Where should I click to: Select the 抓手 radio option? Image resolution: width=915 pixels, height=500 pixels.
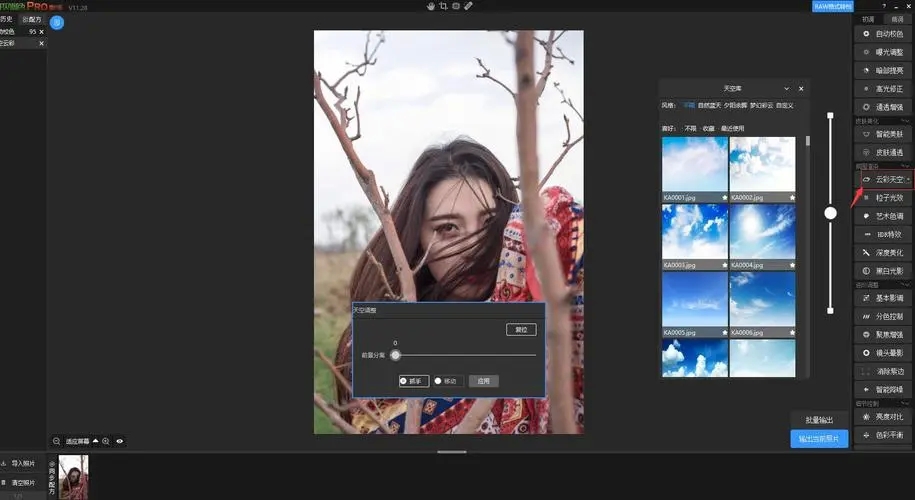(x=414, y=381)
